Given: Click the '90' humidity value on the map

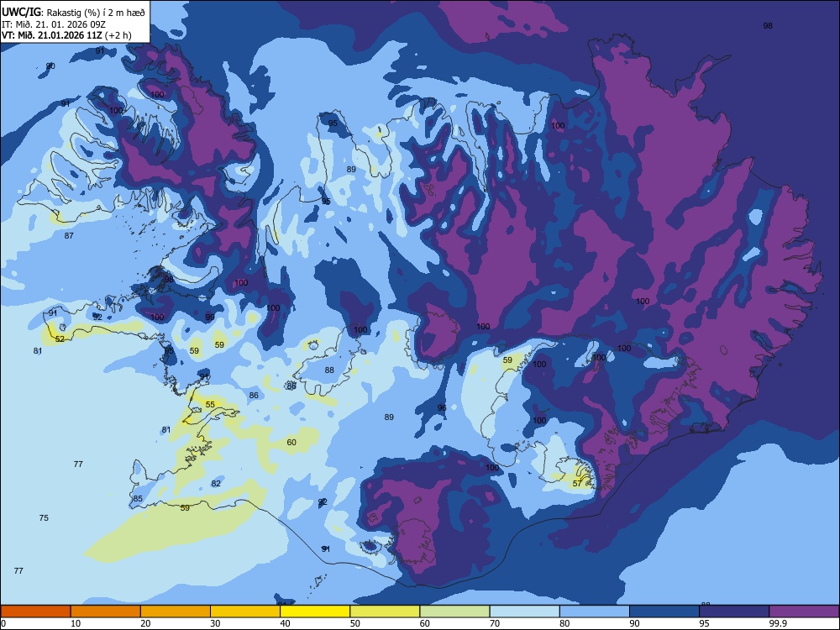Looking at the screenshot, I should (x=50, y=66).
